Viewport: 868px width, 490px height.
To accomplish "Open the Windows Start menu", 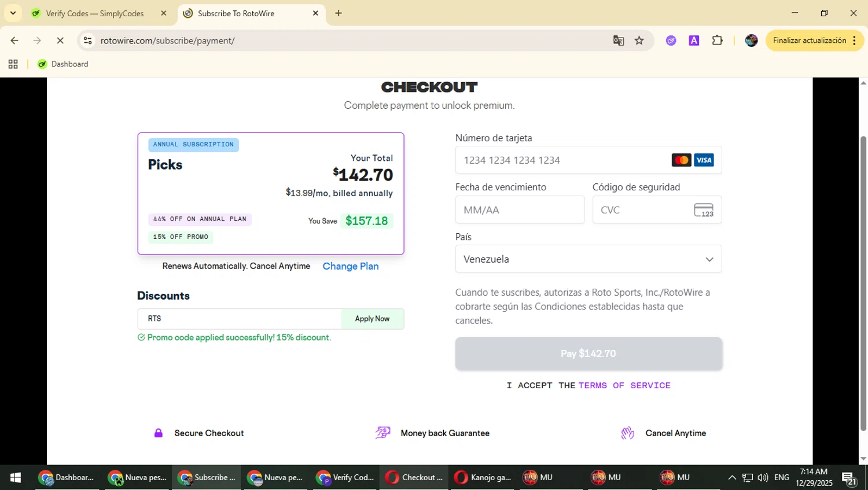I will tap(16, 477).
